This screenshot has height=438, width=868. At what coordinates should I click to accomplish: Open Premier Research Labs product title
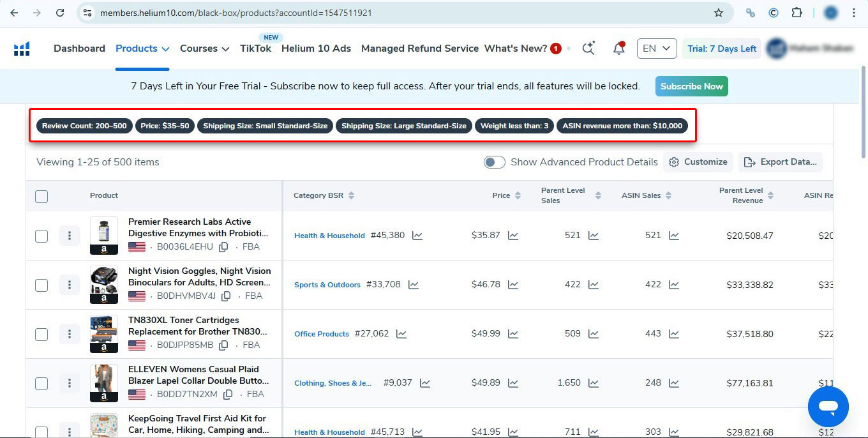point(198,227)
